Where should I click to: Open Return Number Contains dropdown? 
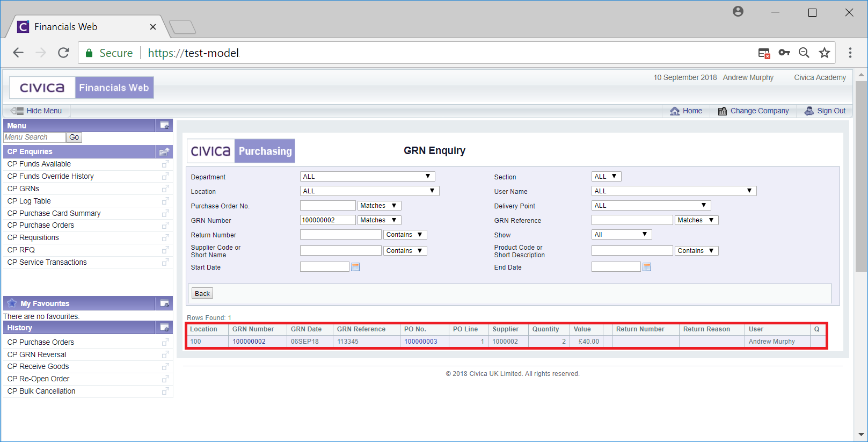coord(405,235)
